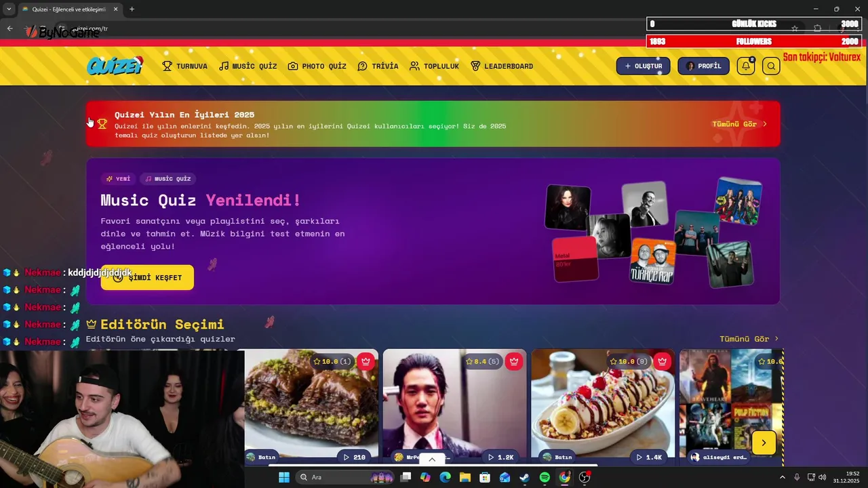The image size is (868, 488).
Task: Click the Oluştur create button
Action: click(x=643, y=66)
